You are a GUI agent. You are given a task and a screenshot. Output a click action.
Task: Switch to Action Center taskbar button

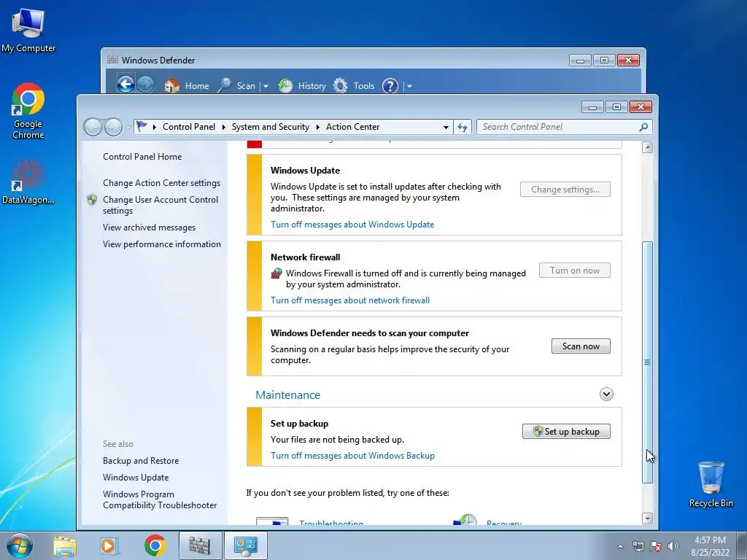pyautogui.click(x=245, y=545)
